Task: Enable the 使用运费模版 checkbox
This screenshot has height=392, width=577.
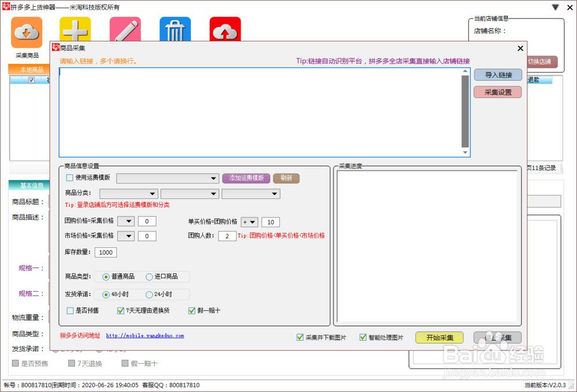Action: 70,178
